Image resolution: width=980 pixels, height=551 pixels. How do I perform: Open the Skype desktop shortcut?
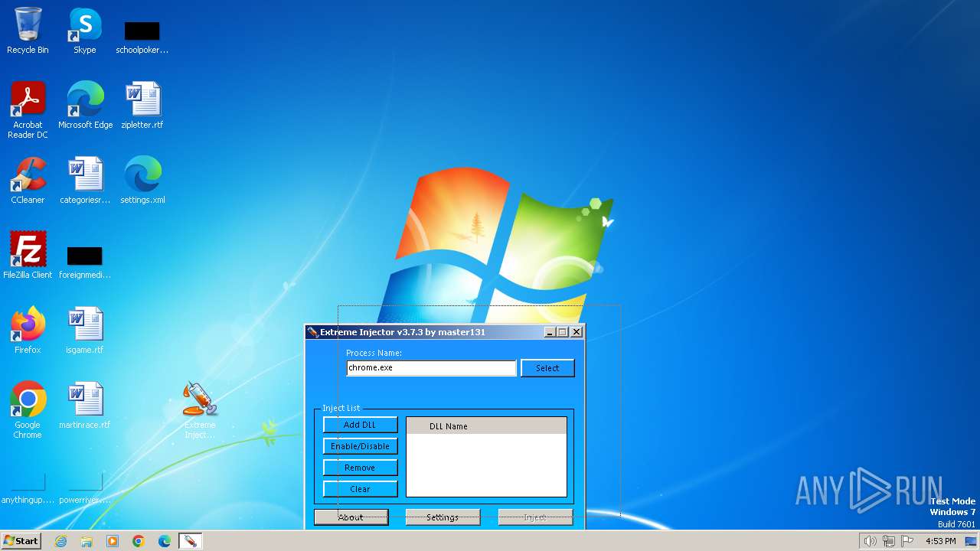tap(85, 31)
